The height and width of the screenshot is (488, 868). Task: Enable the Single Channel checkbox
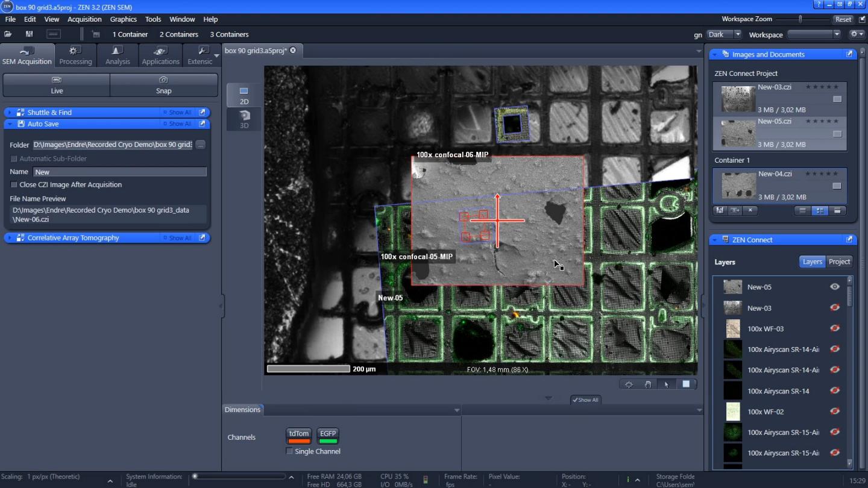[x=289, y=451]
